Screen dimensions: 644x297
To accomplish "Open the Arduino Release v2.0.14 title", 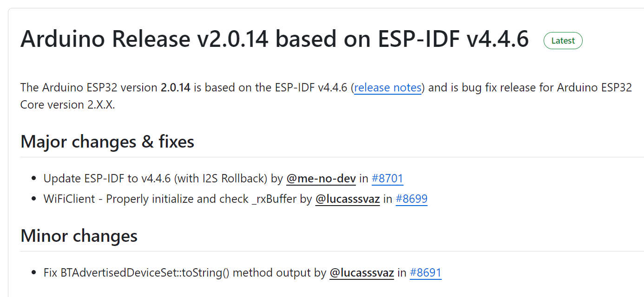I will pyautogui.click(x=274, y=39).
